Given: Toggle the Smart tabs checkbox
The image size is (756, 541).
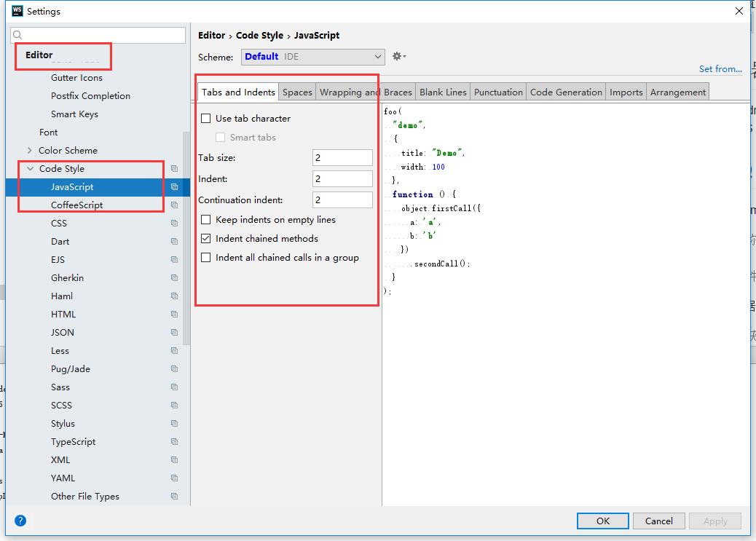Looking at the screenshot, I should coord(221,138).
